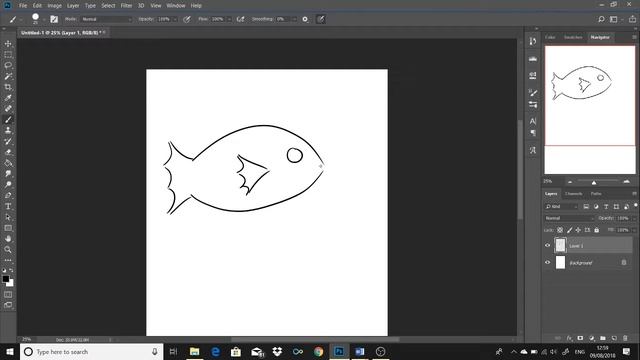Open the Image menu
640x360 pixels.
click(54, 6)
